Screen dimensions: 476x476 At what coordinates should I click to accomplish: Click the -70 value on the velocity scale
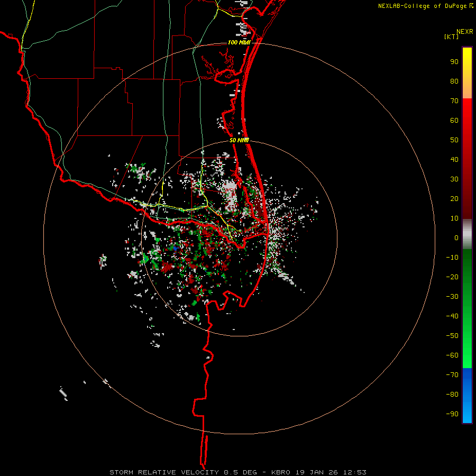tap(452, 375)
